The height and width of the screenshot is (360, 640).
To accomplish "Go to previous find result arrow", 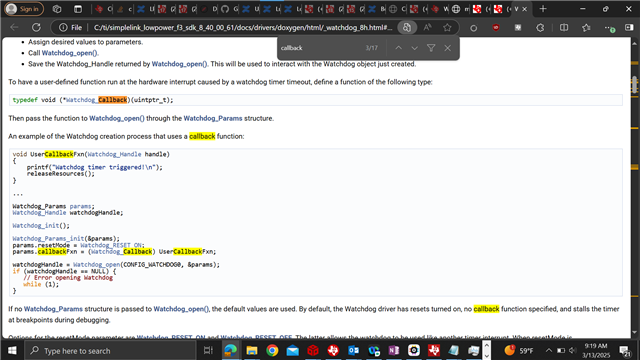I will tap(398, 48).
